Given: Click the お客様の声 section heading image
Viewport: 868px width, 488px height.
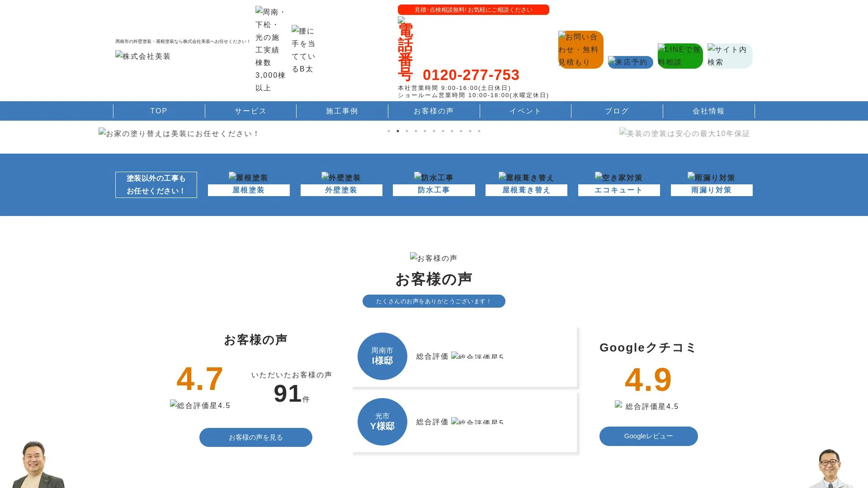Looking at the screenshot, I should pyautogui.click(x=434, y=258).
